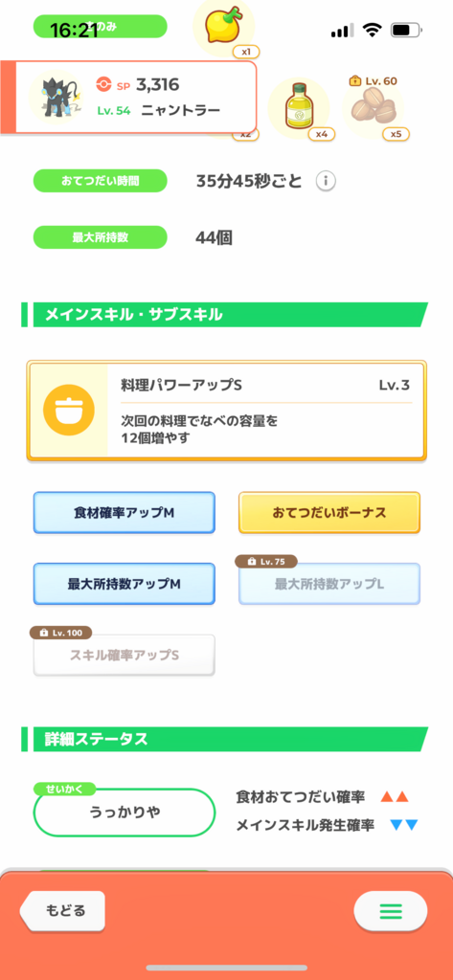The image size is (453, 980).
Task: Select the 最大所持数アップM sub skill
Action: coord(124,584)
